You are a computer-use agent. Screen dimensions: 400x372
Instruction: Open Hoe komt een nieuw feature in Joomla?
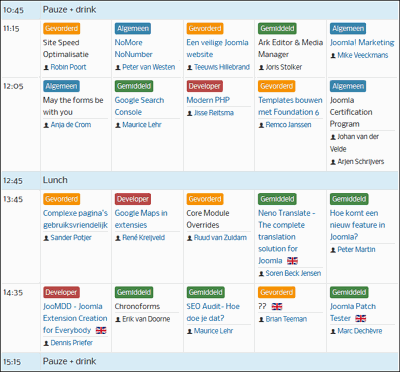click(357, 225)
